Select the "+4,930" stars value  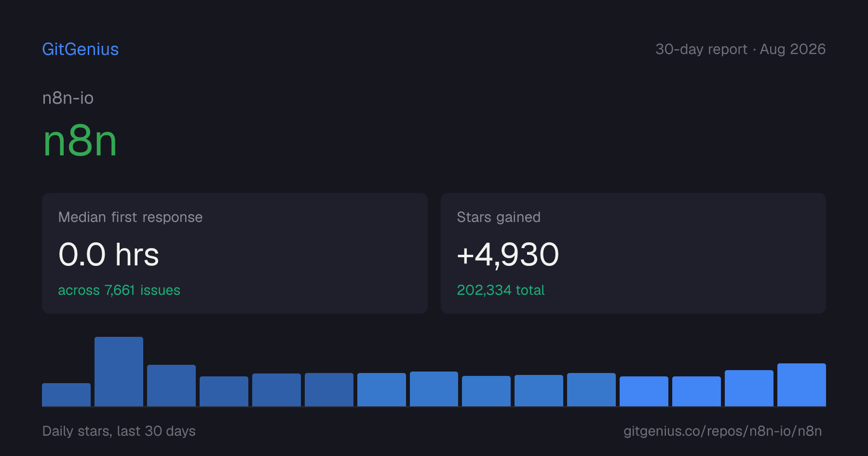[508, 254]
